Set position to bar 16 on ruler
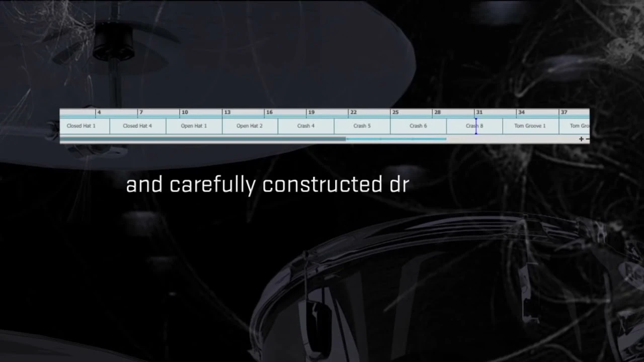The height and width of the screenshot is (362, 644). click(x=269, y=113)
